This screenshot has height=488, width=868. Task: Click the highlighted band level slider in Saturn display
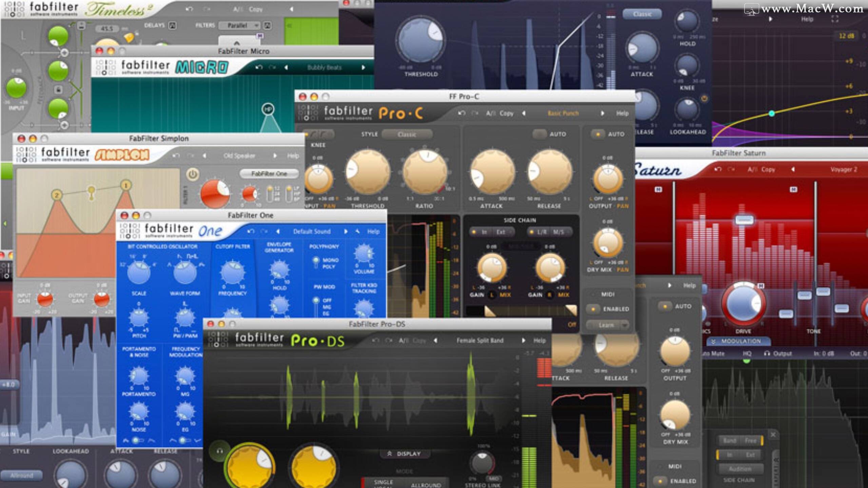pos(744,220)
